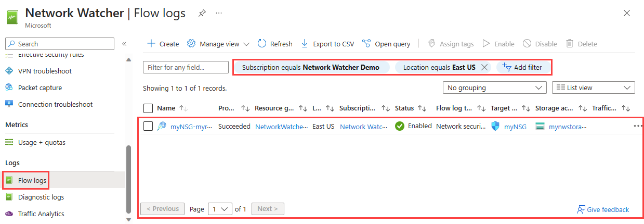644x224 pixels.
Task: Click Connection troubleshoot icon in sidebar
Action: click(9, 104)
